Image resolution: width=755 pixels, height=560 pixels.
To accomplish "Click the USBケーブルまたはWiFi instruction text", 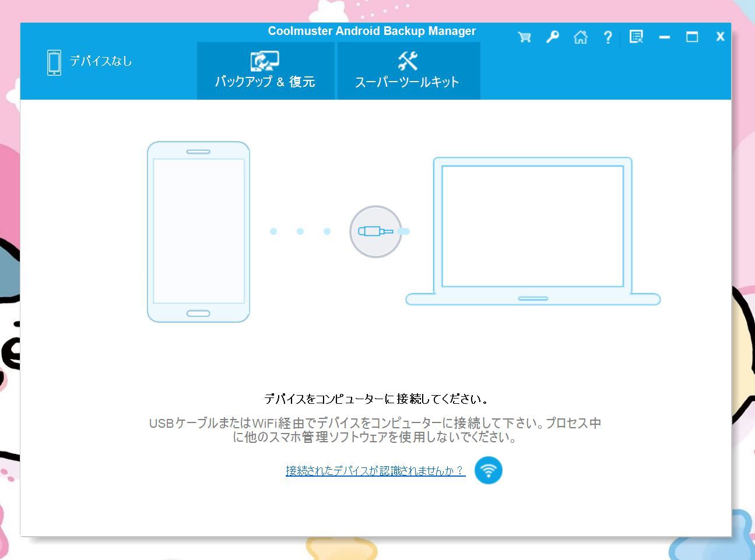I will pos(375,430).
